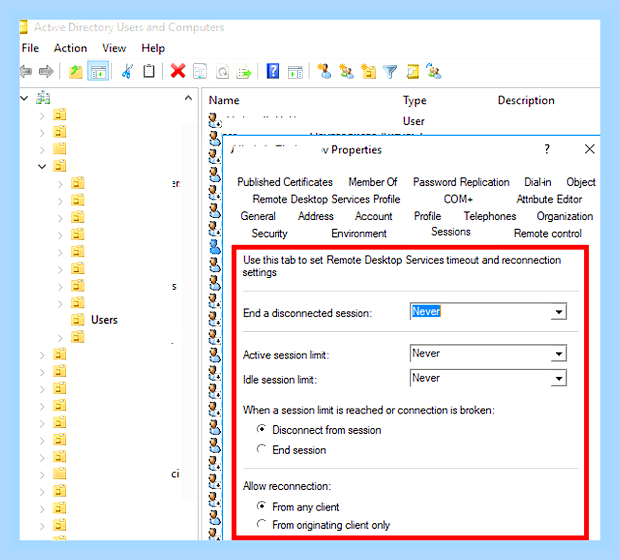This screenshot has height=560, width=620.
Task: Select the user icon in the row typed User
Action: pos(215,120)
